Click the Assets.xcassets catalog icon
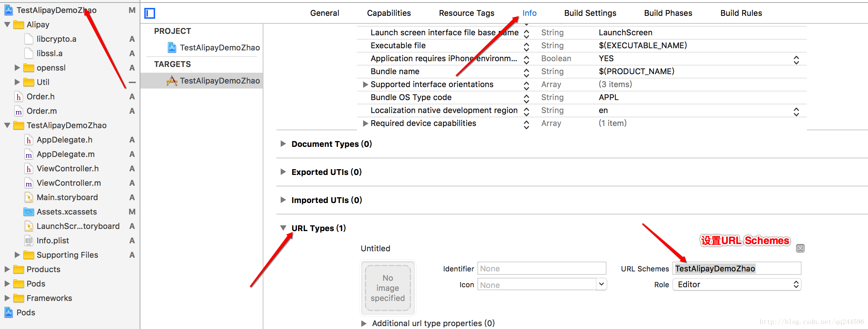 pyautogui.click(x=29, y=212)
